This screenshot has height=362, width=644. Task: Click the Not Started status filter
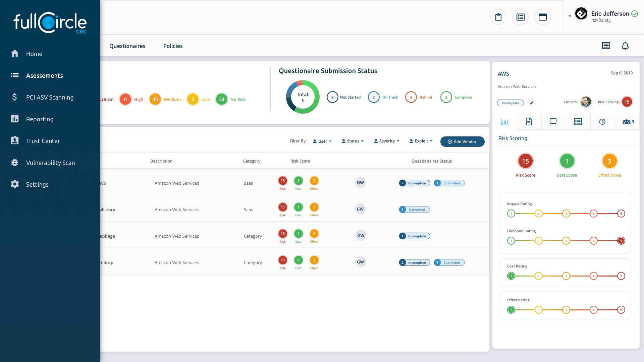click(344, 97)
